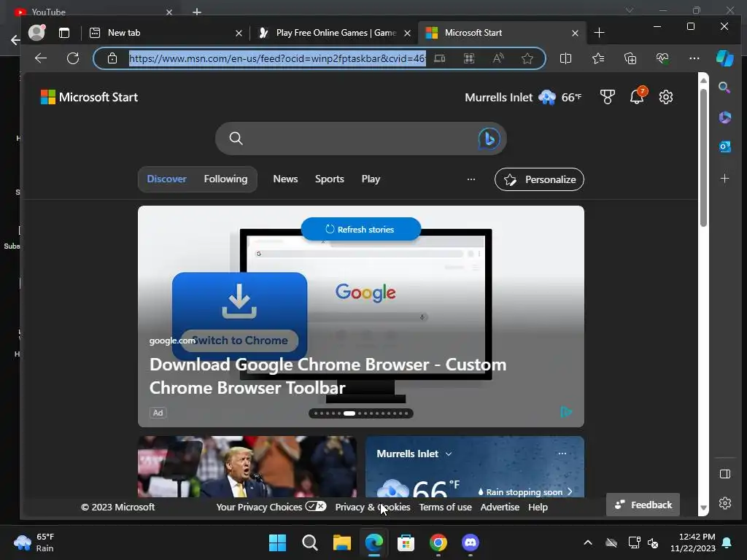The height and width of the screenshot is (560, 747).
Task: Open the Rewards trophy icon
Action: pyautogui.click(x=608, y=97)
